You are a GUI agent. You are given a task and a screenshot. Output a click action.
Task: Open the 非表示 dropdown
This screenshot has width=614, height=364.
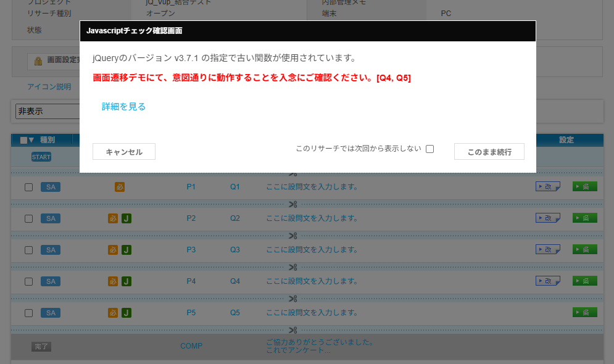click(47, 112)
